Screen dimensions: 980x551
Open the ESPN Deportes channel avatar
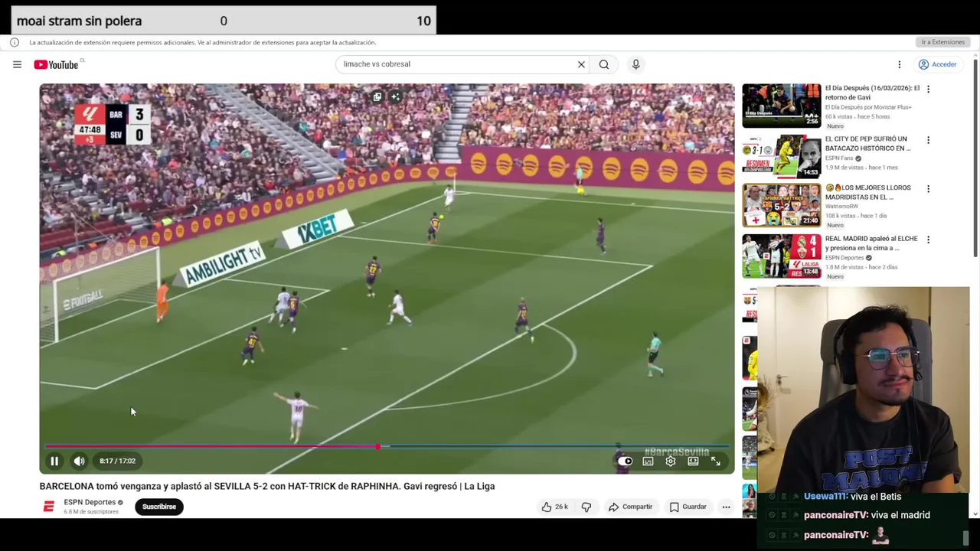click(x=49, y=507)
